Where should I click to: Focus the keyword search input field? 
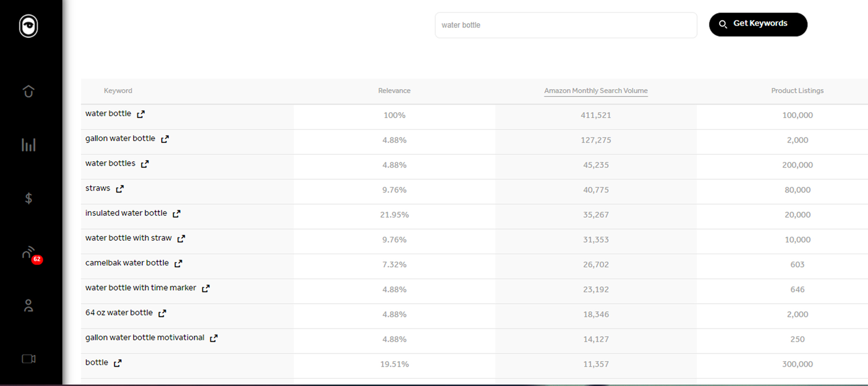tap(566, 25)
